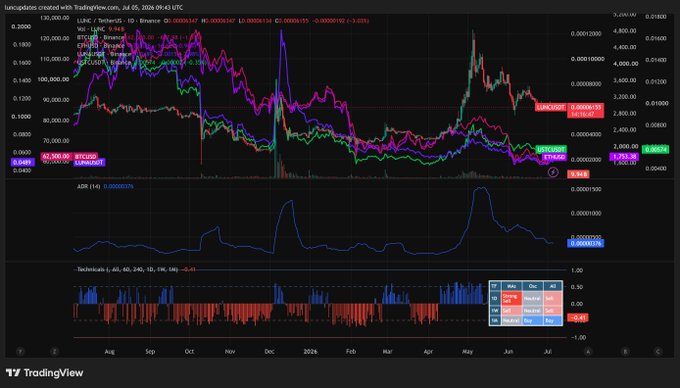Image resolution: width=680 pixels, height=388 pixels.
Task: Select the LUNAUSDT · Binance legend entry
Action: 104,54
